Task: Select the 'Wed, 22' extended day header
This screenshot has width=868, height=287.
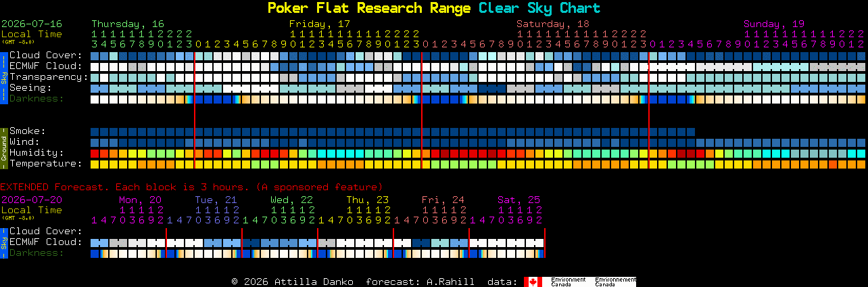Action: (x=291, y=200)
